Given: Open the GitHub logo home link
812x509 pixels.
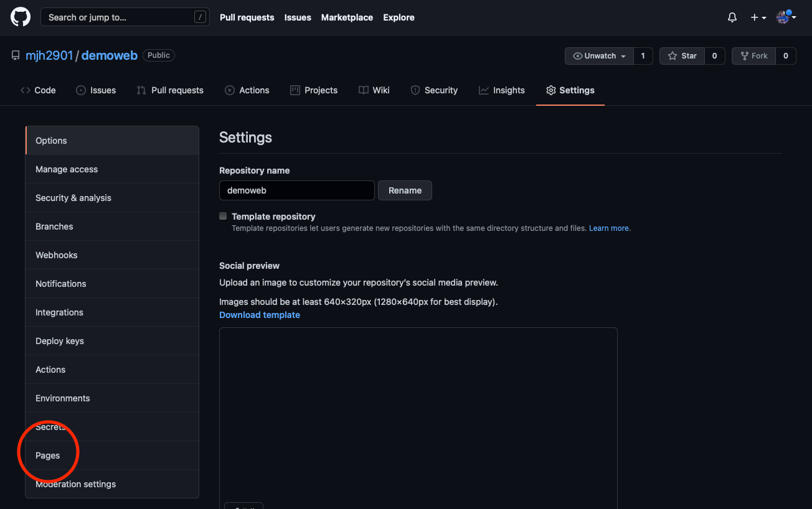Looking at the screenshot, I should point(21,17).
